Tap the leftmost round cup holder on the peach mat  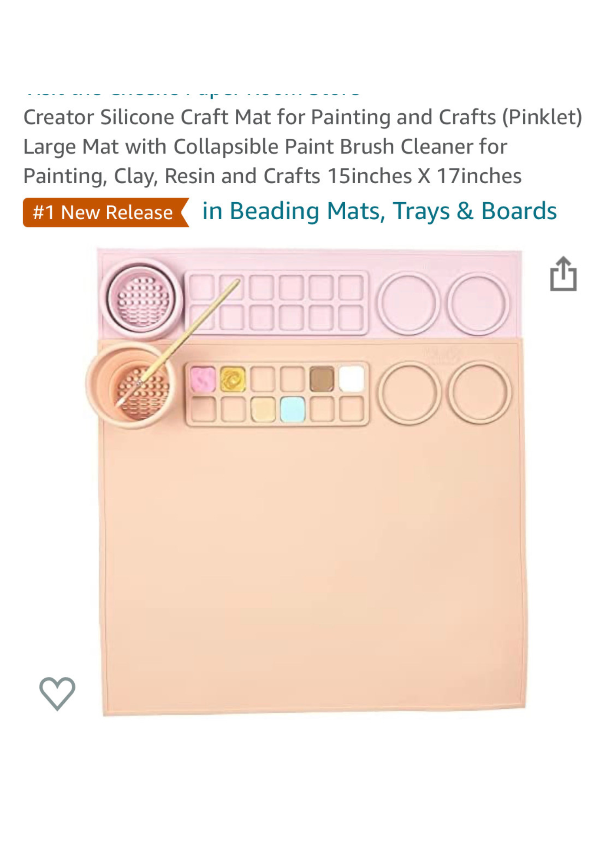[x=409, y=392]
